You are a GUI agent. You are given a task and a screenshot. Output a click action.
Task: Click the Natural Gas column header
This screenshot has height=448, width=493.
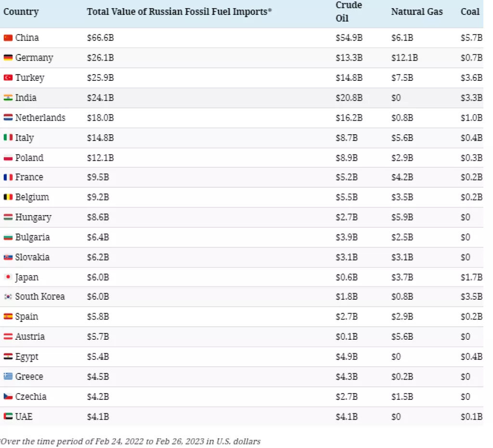tap(417, 12)
